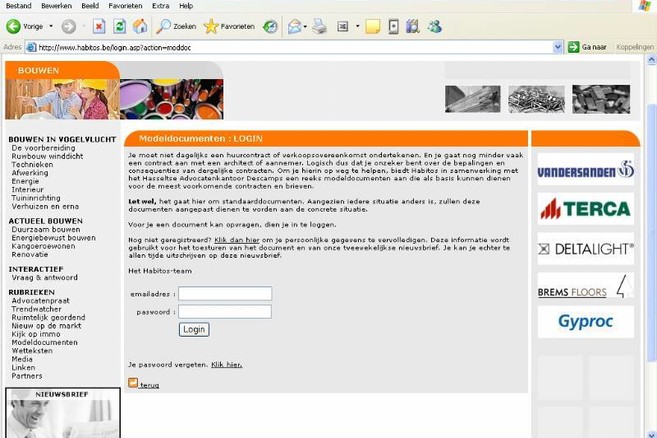Viewport: 657px width, 438px height.
Task: Click the Mail envelope toolbar icon
Action: (294, 27)
